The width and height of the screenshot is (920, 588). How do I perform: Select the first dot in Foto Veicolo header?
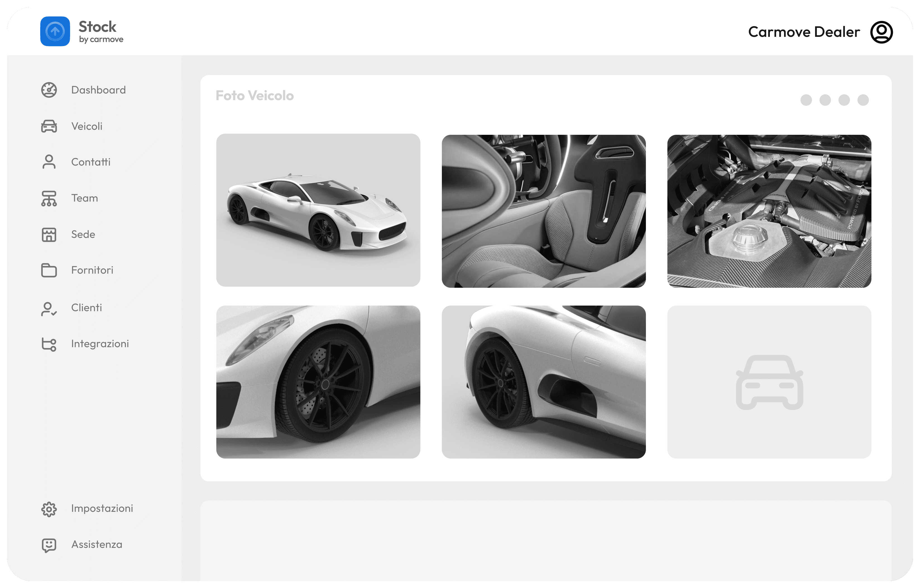[806, 100]
